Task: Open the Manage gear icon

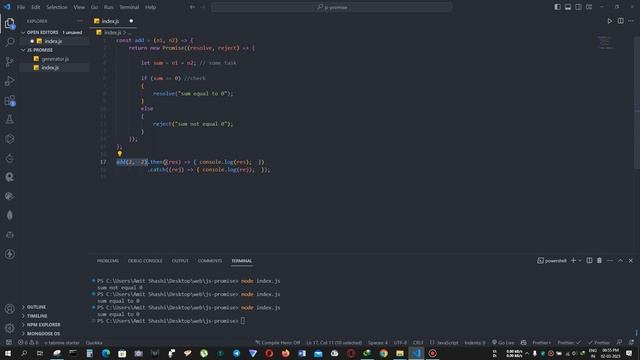Action: [x=9, y=328]
